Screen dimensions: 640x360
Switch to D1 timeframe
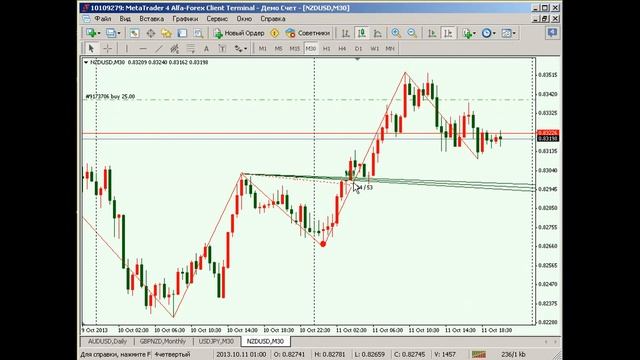click(x=358, y=49)
